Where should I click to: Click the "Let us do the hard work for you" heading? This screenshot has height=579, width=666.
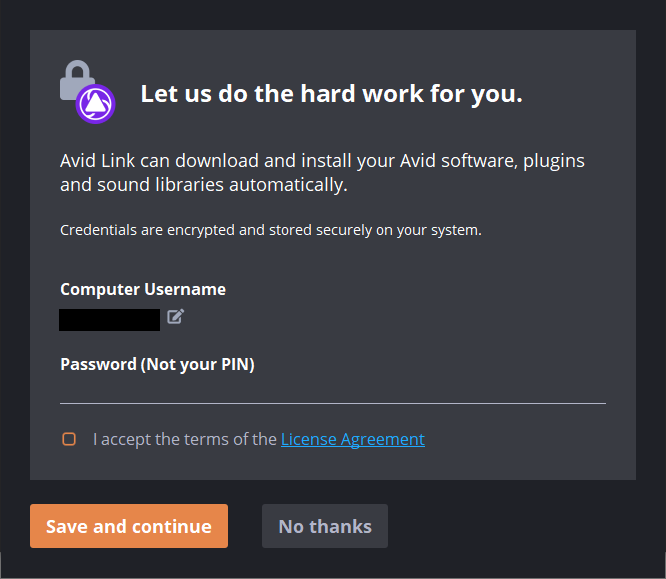pyautogui.click(x=331, y=95)
